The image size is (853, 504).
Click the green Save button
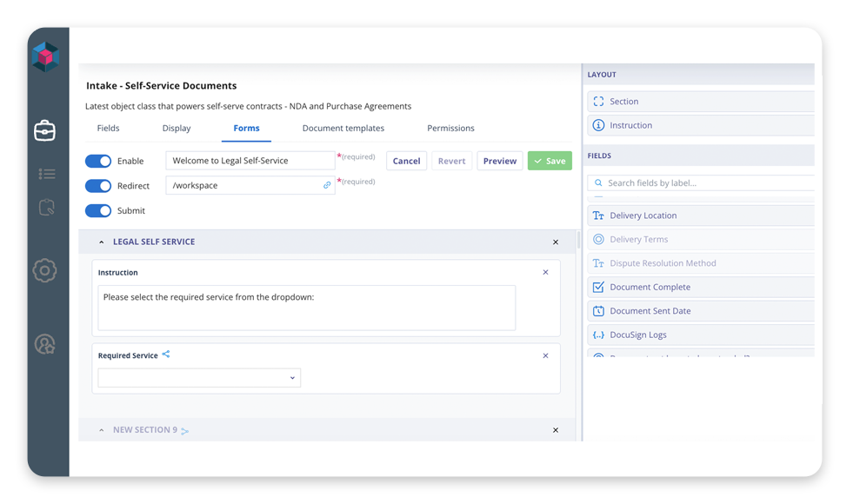(x=550, y=161)
